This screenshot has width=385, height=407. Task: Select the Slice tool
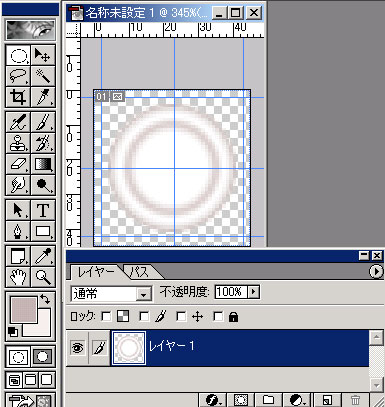[x=43, y=97]
